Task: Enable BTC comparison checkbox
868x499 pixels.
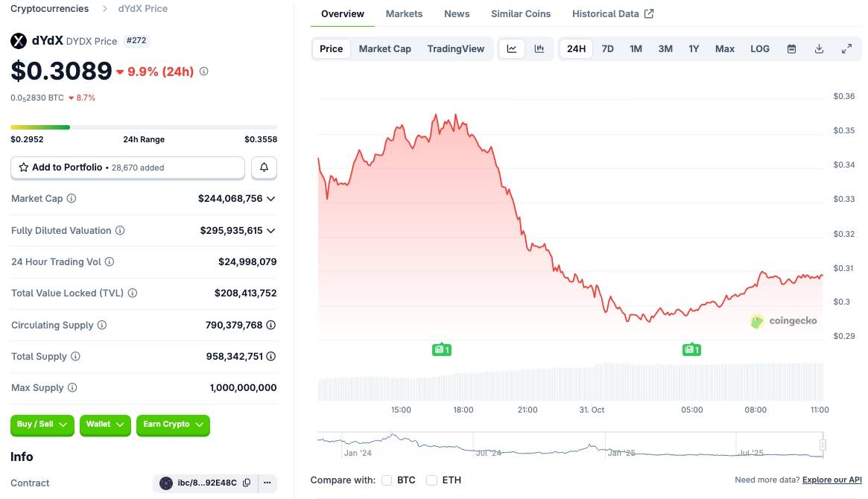Action: click(x=387, y=480)
